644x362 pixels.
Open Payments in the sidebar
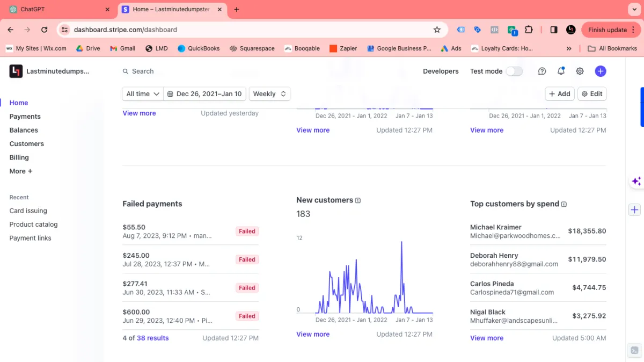click(x=25, y=117)
